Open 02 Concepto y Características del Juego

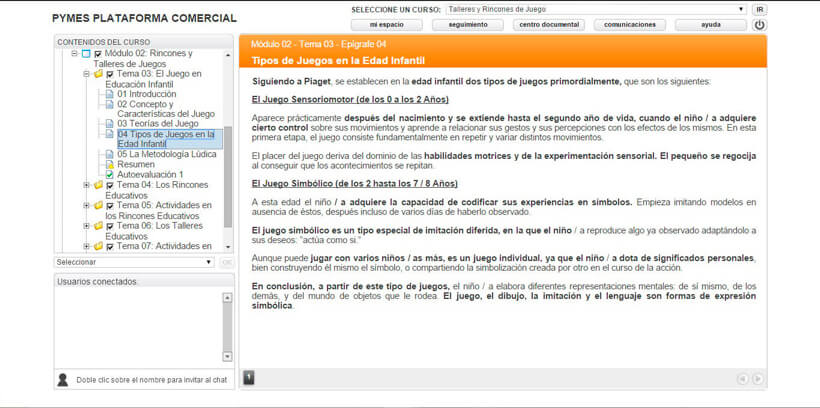point(166,109)
